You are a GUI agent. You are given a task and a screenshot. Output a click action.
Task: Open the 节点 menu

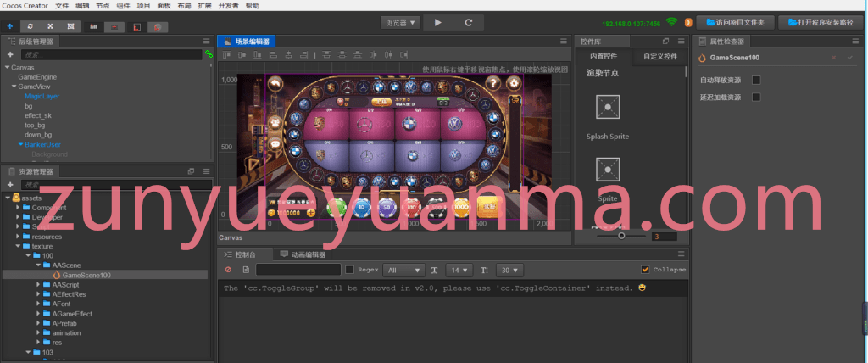(103, 6)
